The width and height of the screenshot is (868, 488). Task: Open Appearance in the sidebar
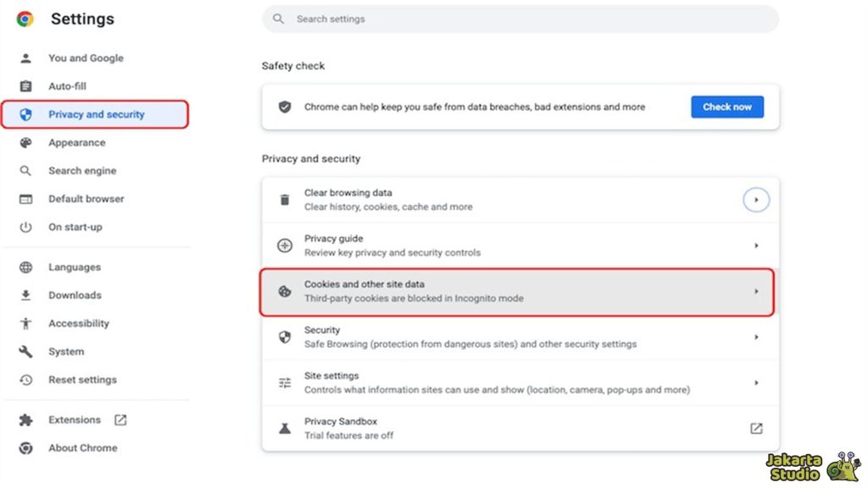[x=76, y=142]
